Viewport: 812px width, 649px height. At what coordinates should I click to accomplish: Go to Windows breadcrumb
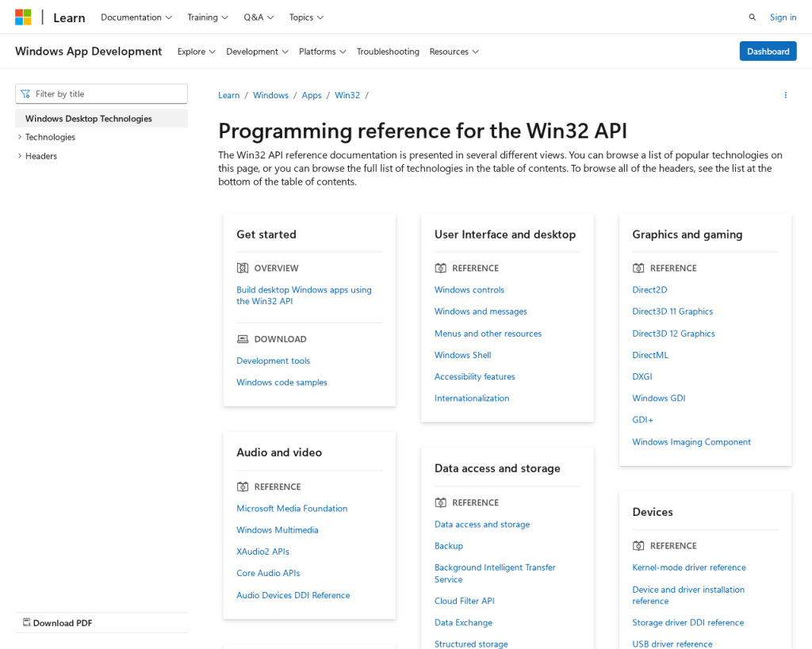pos(271,95)
